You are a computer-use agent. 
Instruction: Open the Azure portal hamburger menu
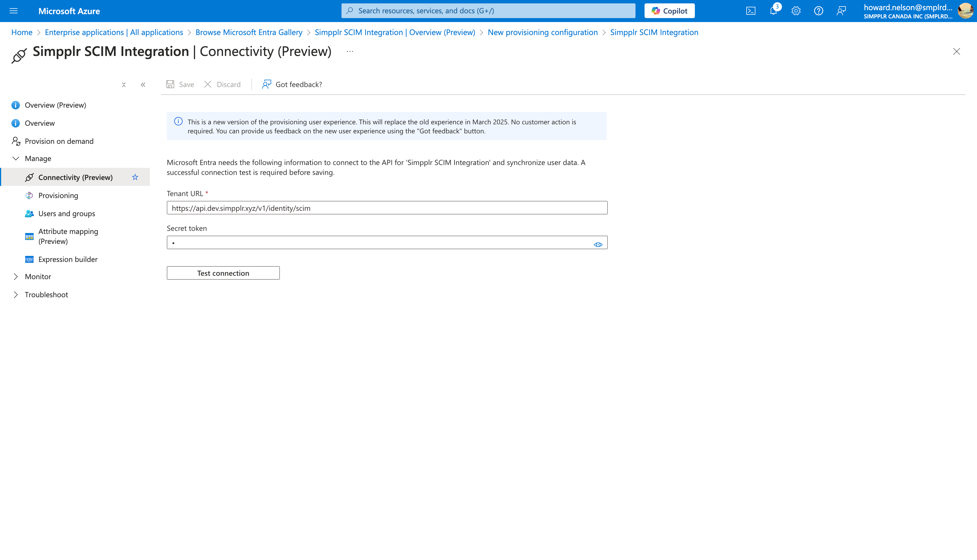coord(14,11)
